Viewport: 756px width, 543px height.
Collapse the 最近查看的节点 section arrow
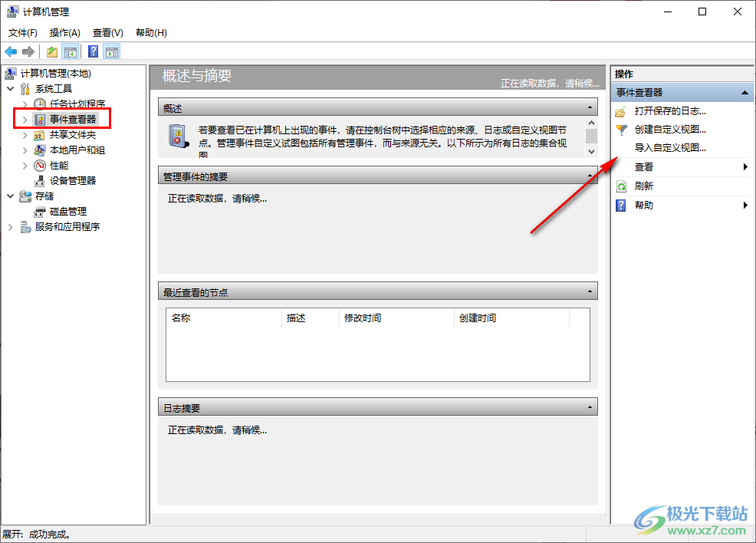590,291
